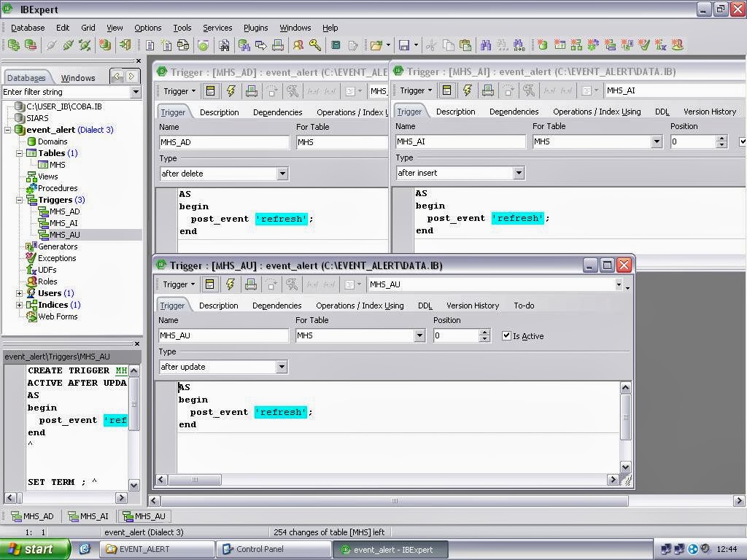Open the User Manager icon

click(x=298, y=45)
